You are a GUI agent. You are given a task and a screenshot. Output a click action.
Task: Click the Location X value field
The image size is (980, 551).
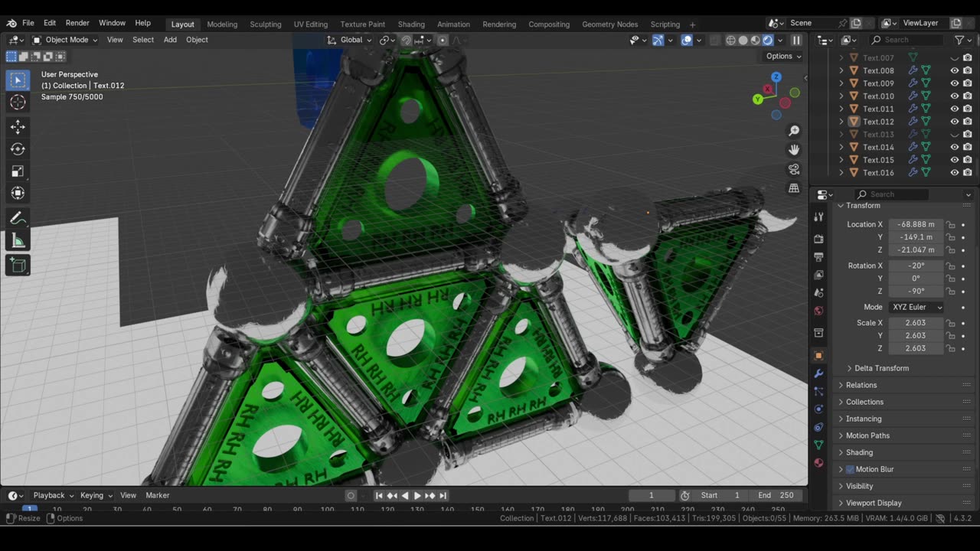916,224
